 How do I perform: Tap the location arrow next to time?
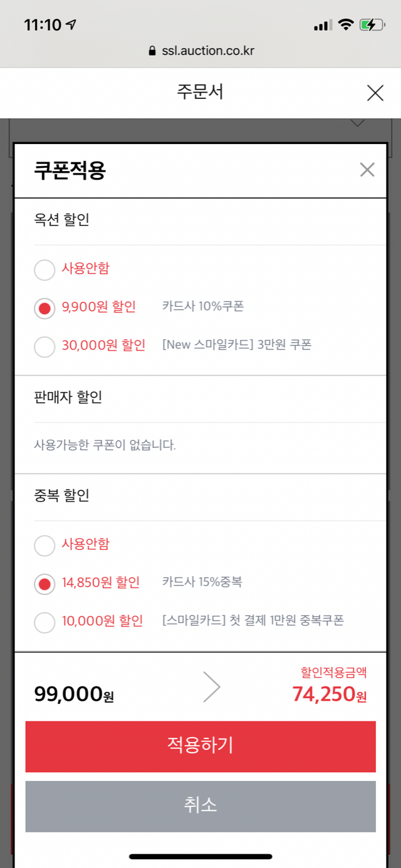pos(71,25)
